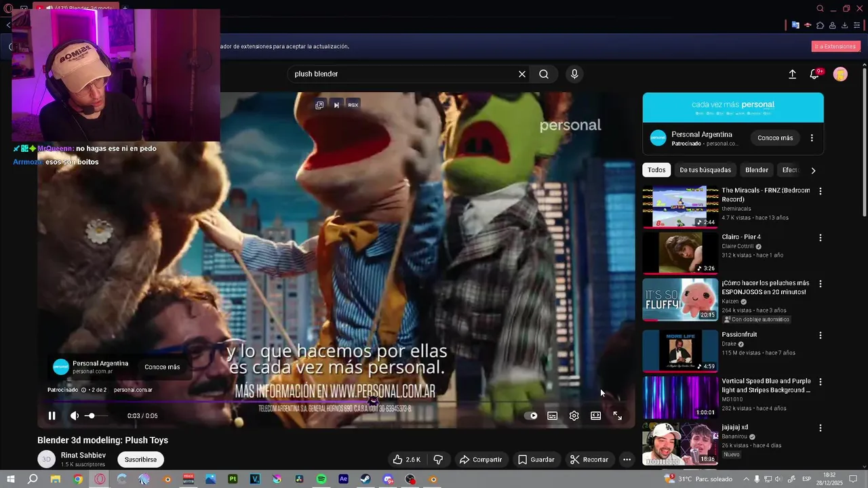The image size is (868, 488).
Task: Open the account avatar menu
Action: pyautogui.click(x=840, y=75)
